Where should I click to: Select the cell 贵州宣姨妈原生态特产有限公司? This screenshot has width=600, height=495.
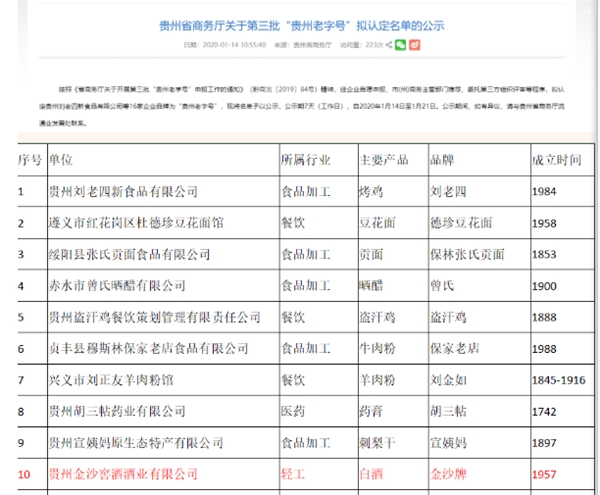click(x=163, y=443)
